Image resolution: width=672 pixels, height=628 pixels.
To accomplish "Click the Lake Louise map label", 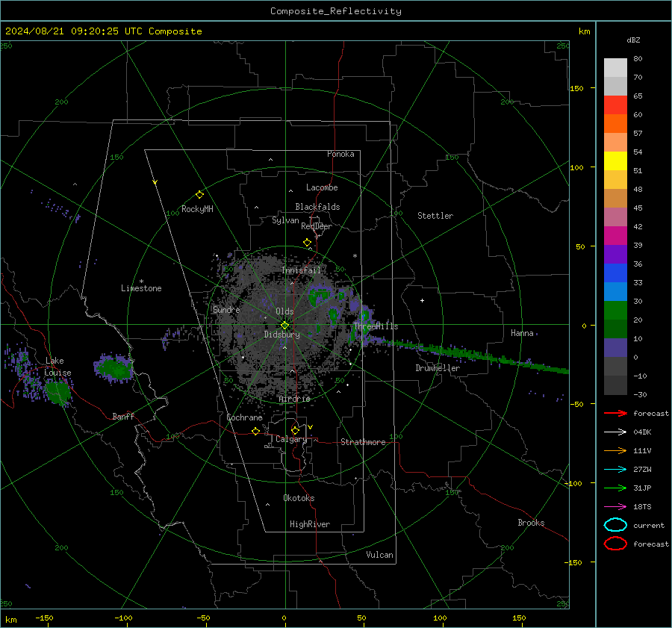I will pos(57,367).
